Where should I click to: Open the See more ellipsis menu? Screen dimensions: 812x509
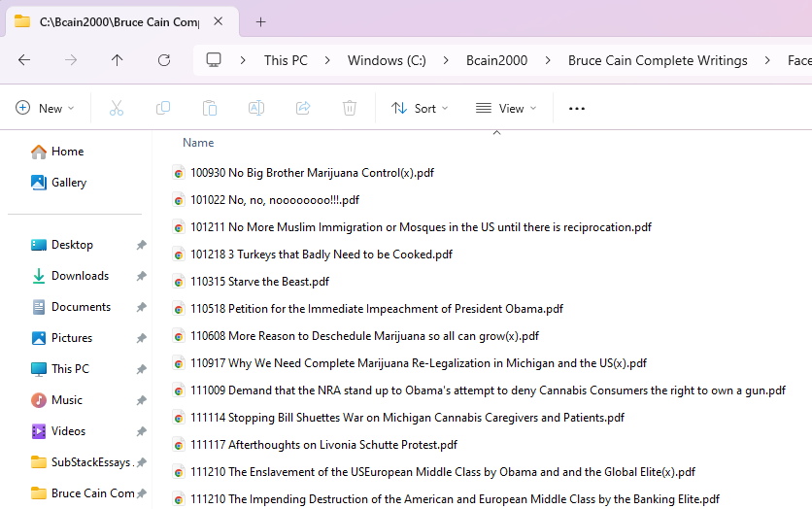coord(576,108)
